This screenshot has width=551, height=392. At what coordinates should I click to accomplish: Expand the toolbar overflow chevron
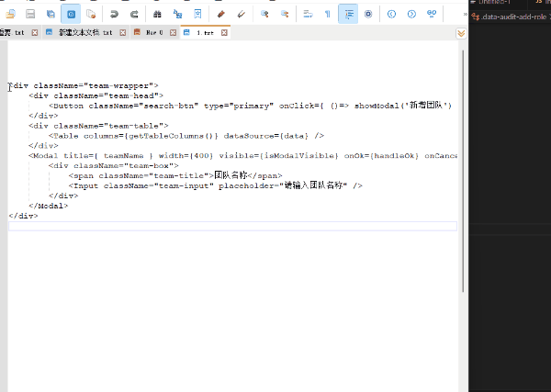click(465, 14)
